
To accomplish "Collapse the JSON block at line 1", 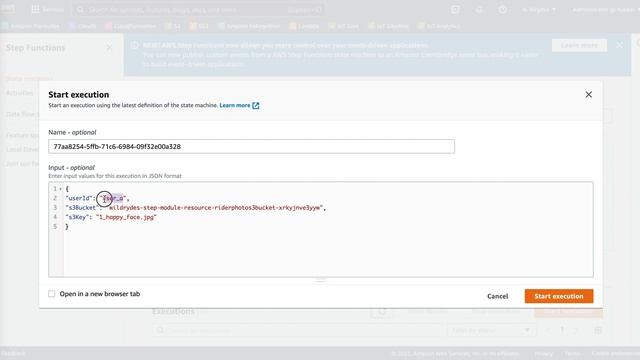I will coord(60,189).
